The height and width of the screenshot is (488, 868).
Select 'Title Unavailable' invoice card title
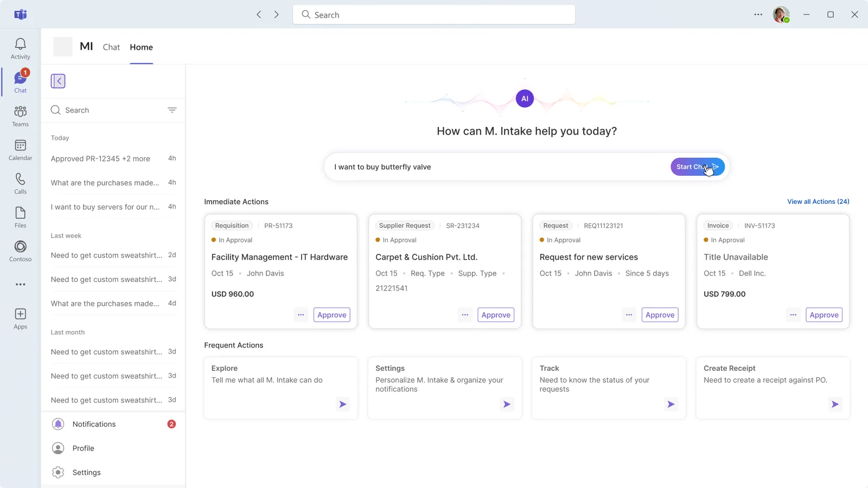click(x=736, y=257)
